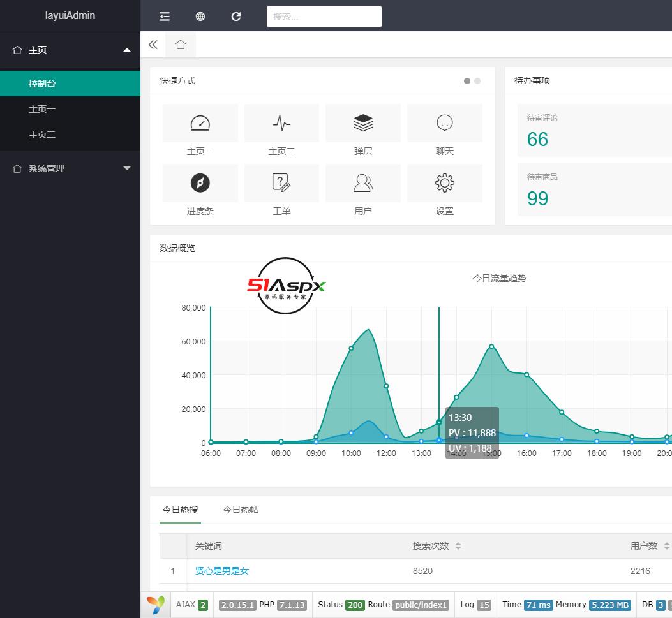
Task: Click the 快捷方式 card title
Action: click(177, 80)
